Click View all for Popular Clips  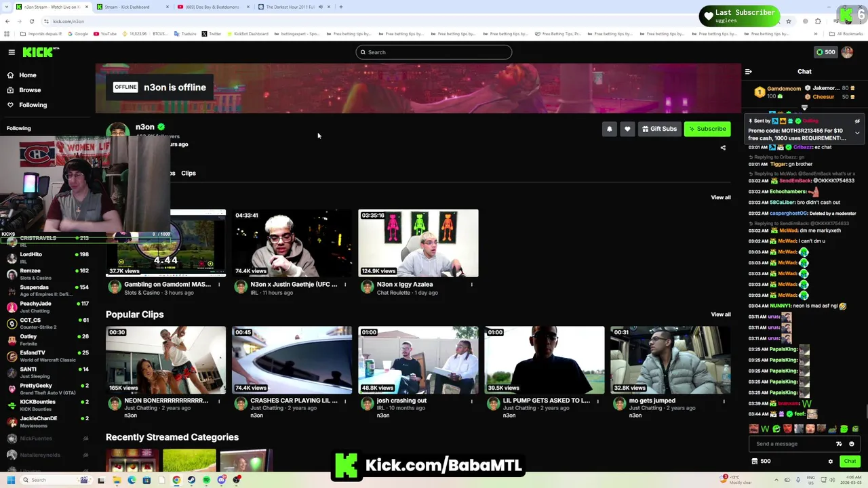(x=721, y=314)
